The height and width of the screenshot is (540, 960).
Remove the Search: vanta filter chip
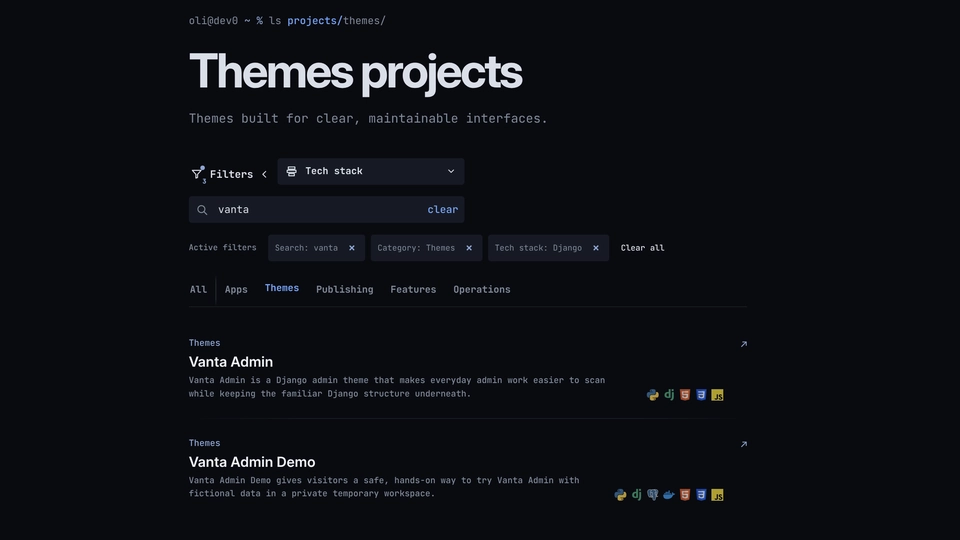click(351, 248)
